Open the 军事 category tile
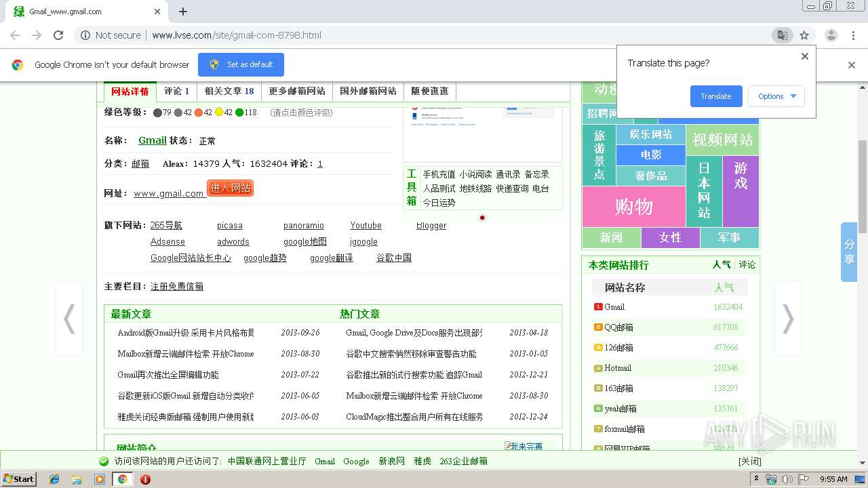The width and height of the screenshot is (868, 488). (x=729, y=237)
